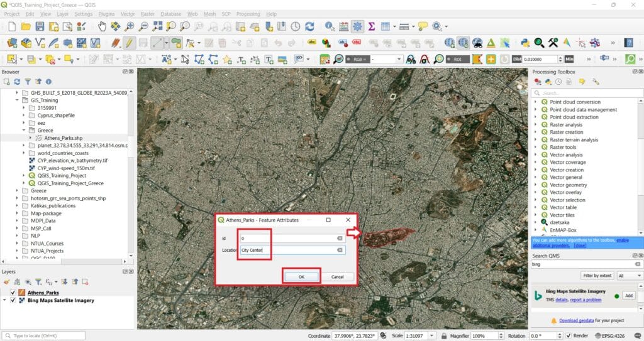The height and width of the screenshot is (341, 644).
Task: Open the Python Console icon
Action: coord(525,43)
